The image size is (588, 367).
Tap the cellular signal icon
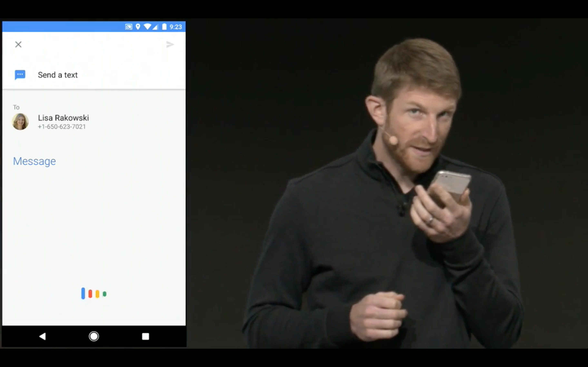coord(156,27)
